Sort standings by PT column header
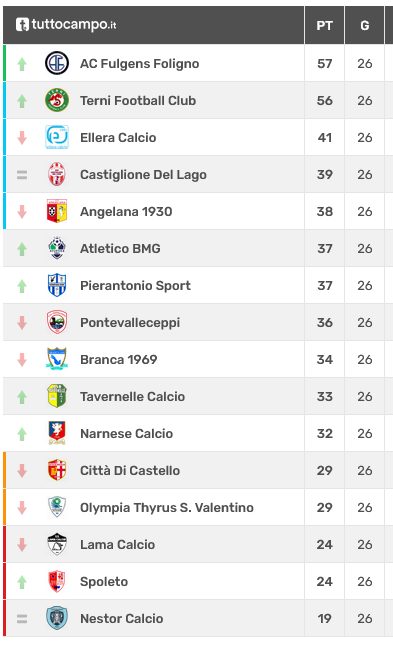The image size is (393, 646). [324, 25]
